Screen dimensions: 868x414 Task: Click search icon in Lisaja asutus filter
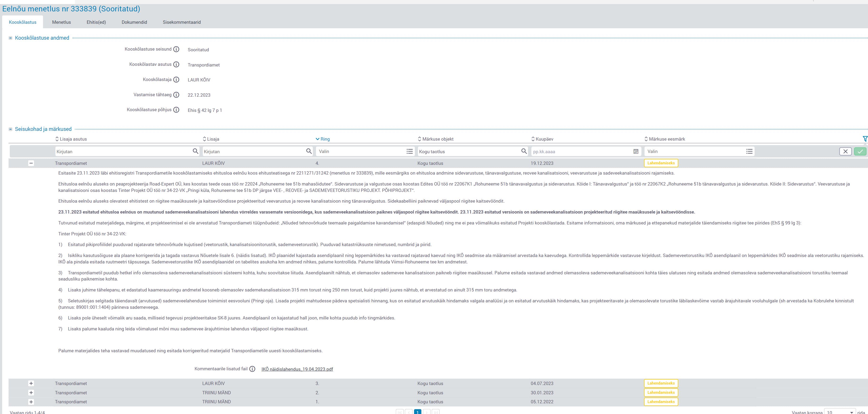[195, 151]
